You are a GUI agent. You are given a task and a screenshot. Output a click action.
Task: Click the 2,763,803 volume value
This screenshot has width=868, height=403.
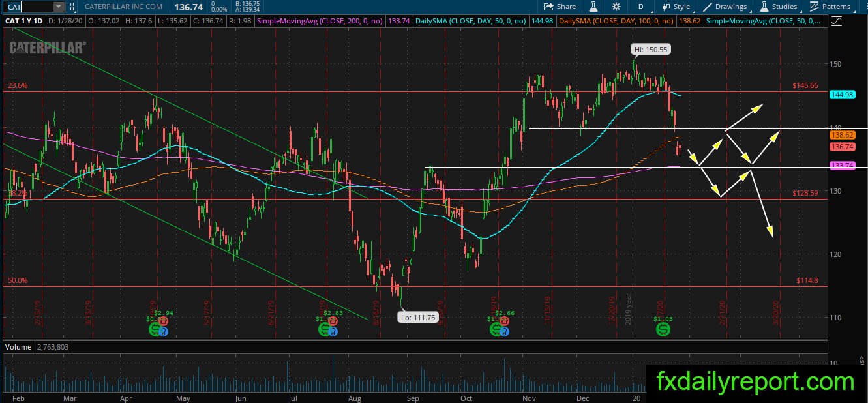pyautogui.click(x=53, y=347)
